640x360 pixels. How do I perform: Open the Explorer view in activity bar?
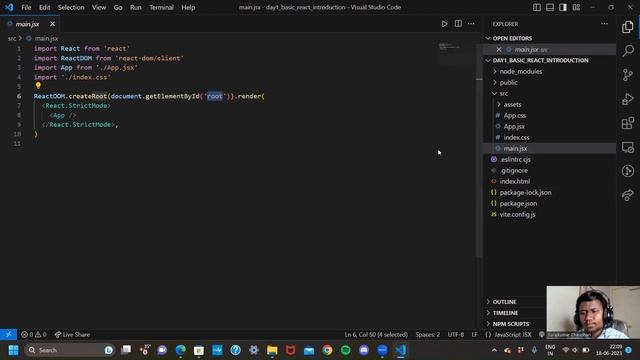pos(628,27)
